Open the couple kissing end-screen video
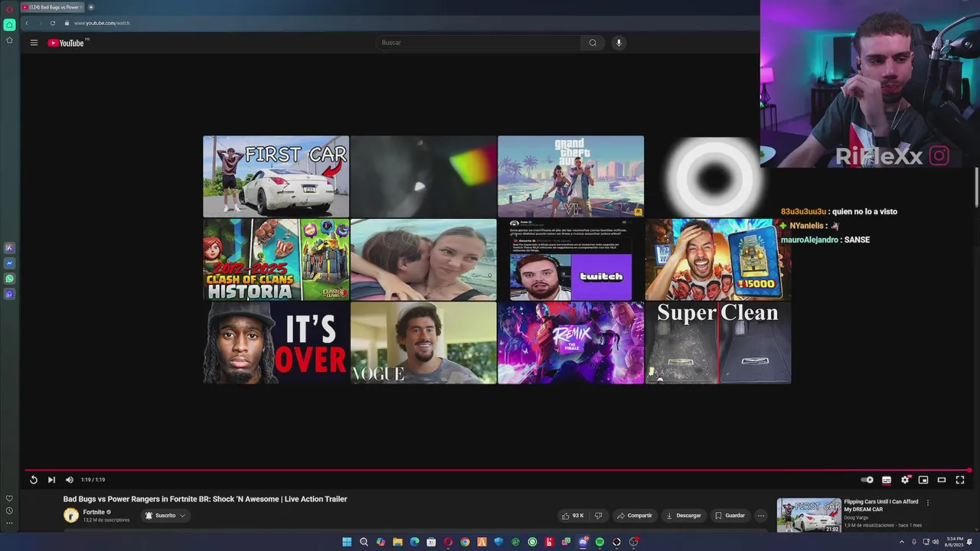 [x=423, y=259]
